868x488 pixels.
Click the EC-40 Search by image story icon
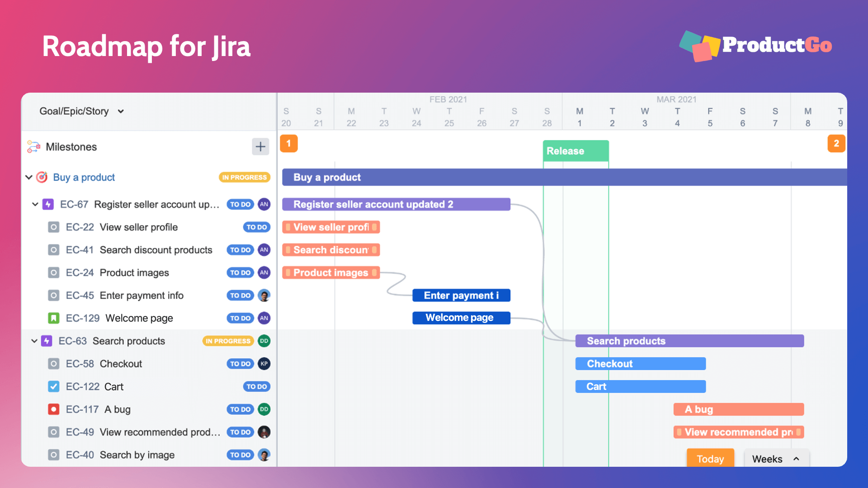pyautogui.click(x=53, y=455)
